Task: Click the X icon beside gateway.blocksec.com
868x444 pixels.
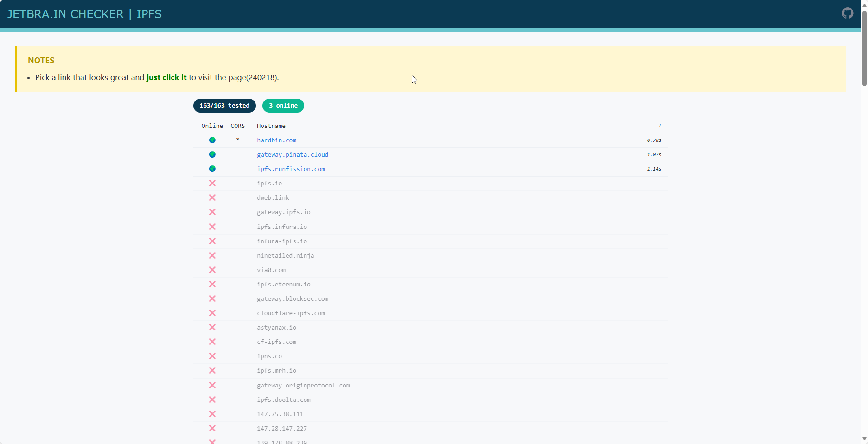Action: [212, 298]
